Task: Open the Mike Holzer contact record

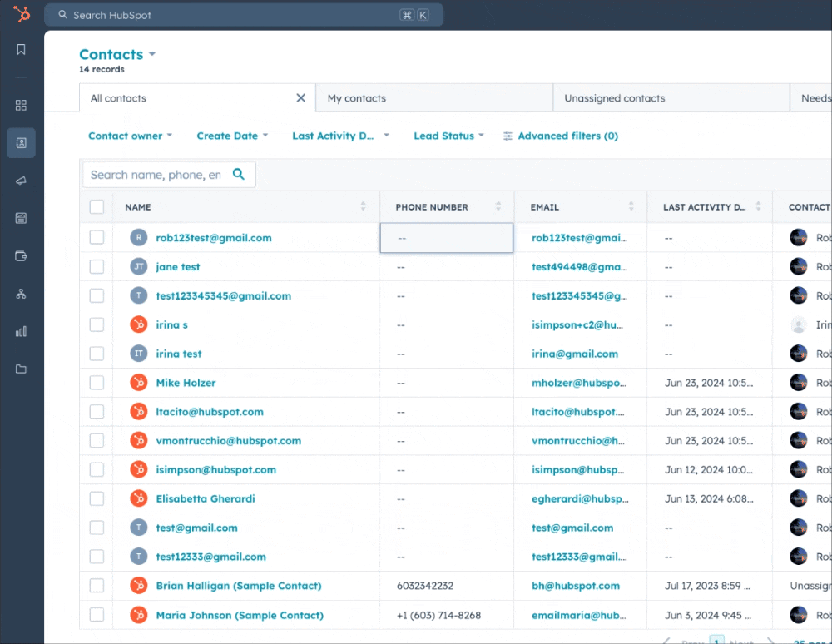Action: pyautogui.click(x=186, y=383)
